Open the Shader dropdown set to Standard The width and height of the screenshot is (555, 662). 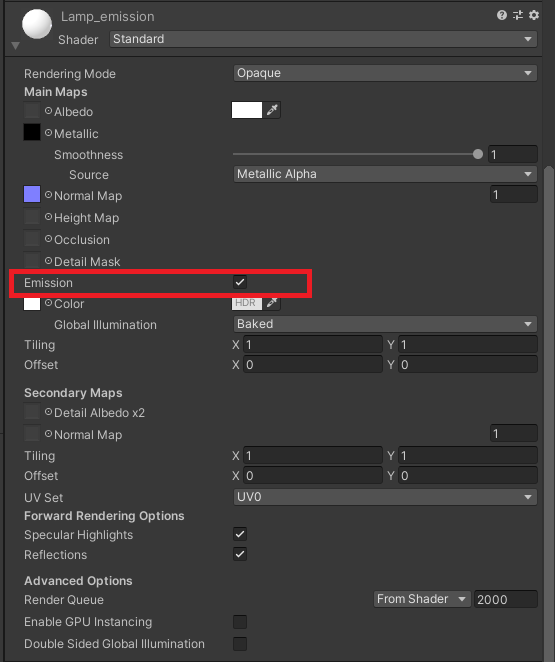click(323, 39)
